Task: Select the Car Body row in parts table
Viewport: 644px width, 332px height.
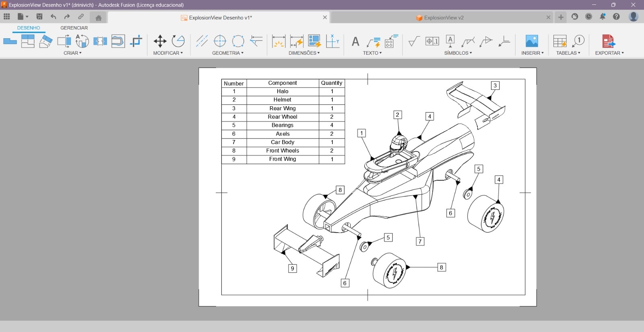Action: click(283, 142)
